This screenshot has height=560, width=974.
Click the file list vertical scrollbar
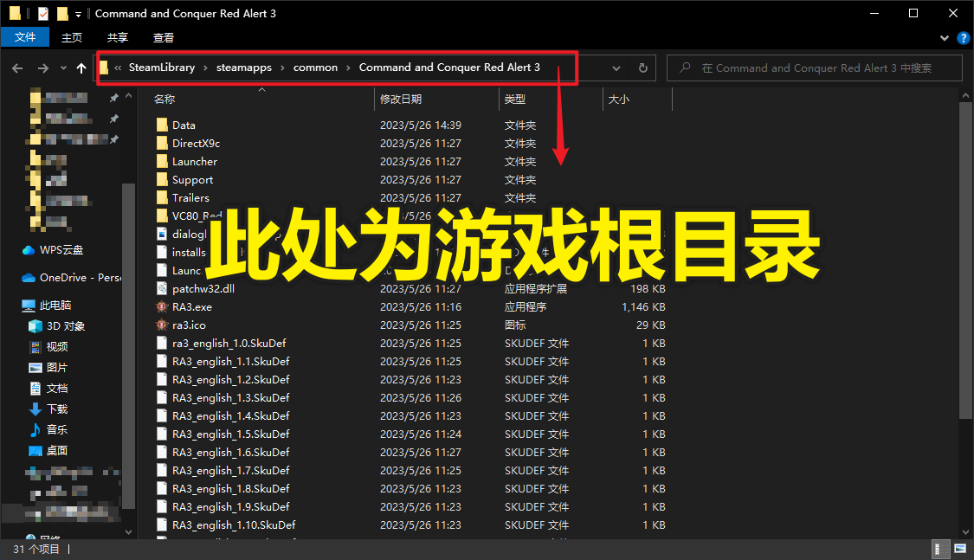pyautogui.click(x=965, y=261)
